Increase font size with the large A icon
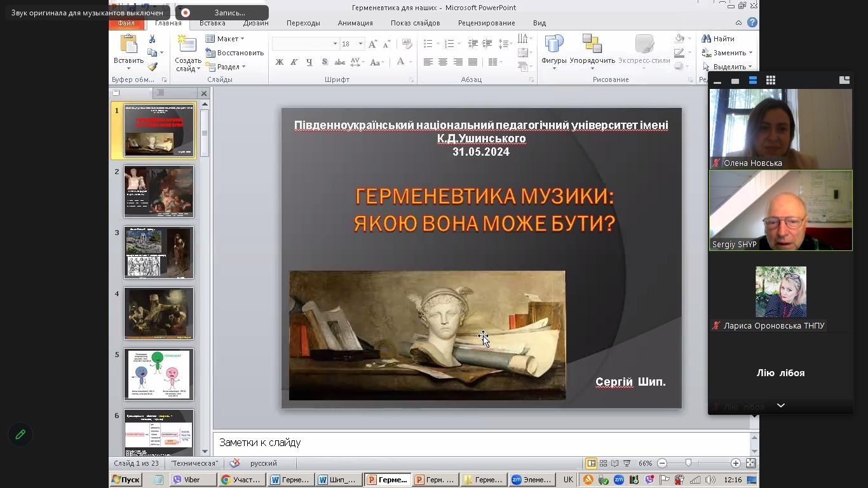 click(x=373, y=44)
